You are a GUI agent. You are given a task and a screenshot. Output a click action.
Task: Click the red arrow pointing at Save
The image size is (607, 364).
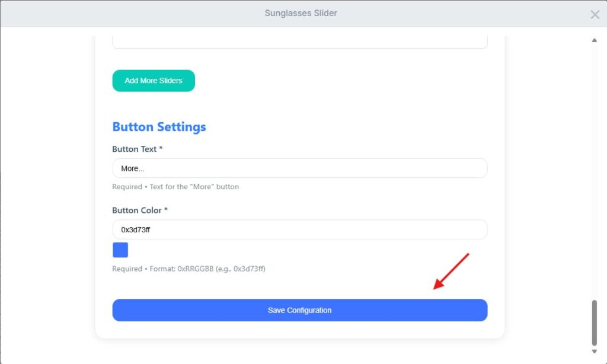451,272
